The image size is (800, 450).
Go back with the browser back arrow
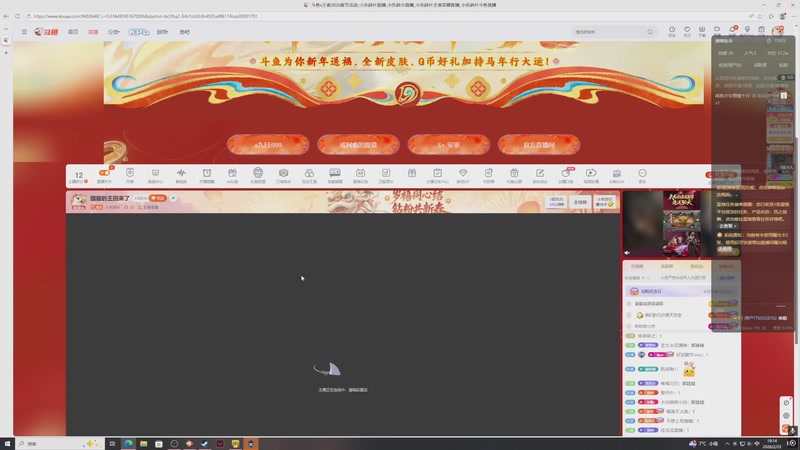coord(6,16)
